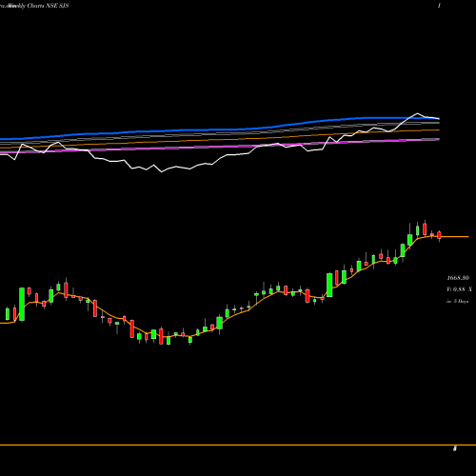
Task: Click the chart title ending "Charts NSE SIS"
Action: (34, 6)
